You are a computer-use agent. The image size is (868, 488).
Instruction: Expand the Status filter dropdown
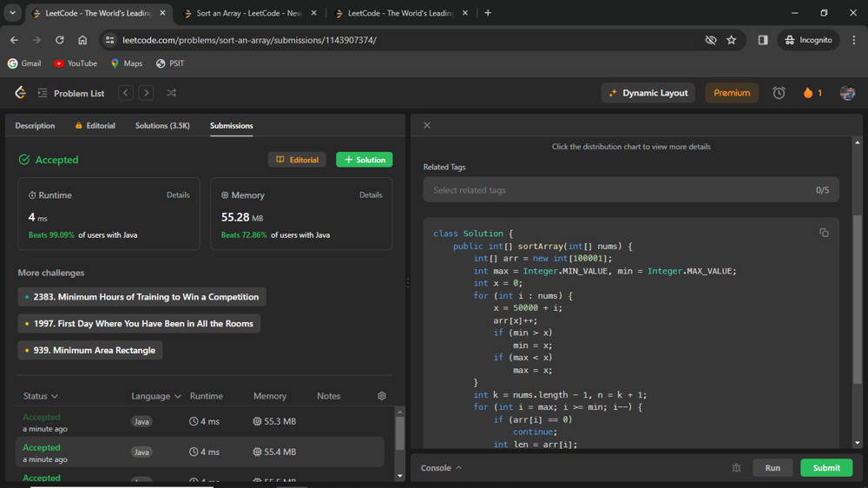[x=41, y=396]
